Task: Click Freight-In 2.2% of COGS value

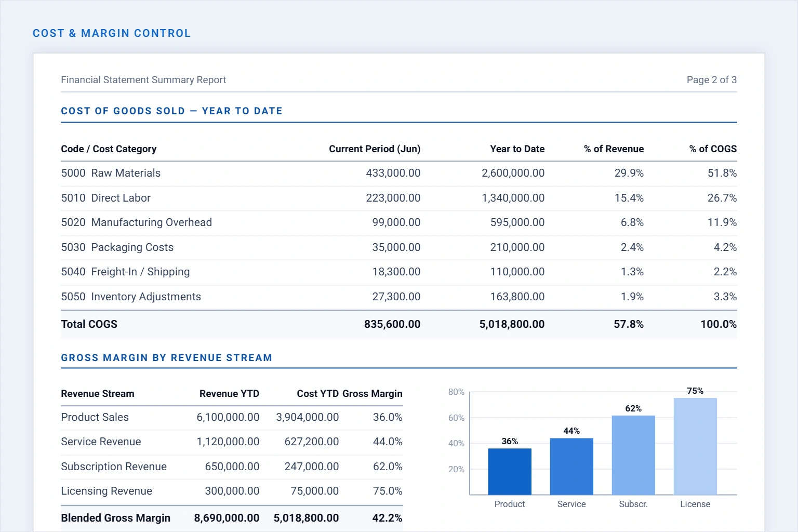Action: pos(725,272)
